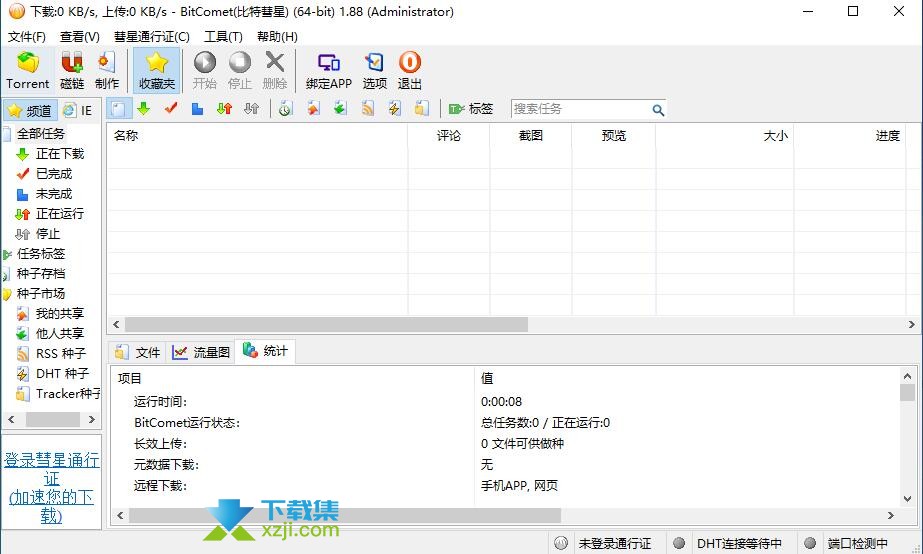
Task: Click the 退出 exit icon
Action: click(410, 71)
